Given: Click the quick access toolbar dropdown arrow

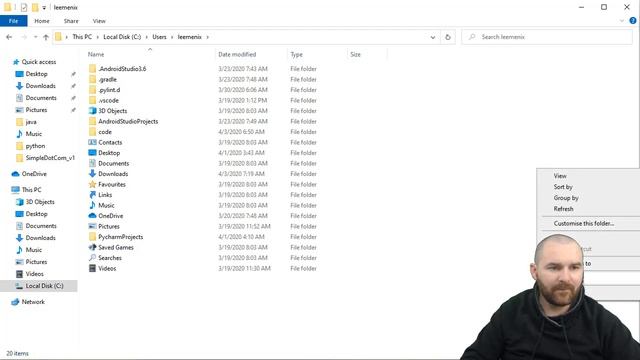Looking at the screenshot, I should [x=44, y=7].
